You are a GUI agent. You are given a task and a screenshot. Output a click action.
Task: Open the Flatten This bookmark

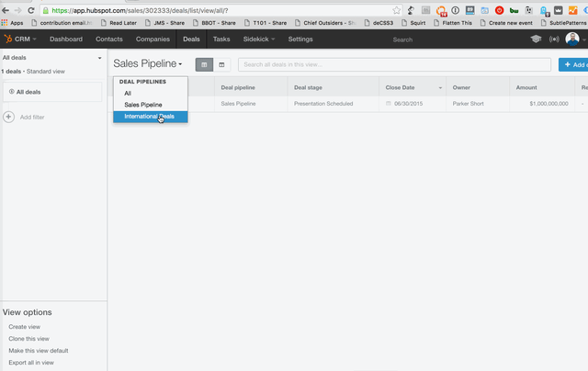453,23
